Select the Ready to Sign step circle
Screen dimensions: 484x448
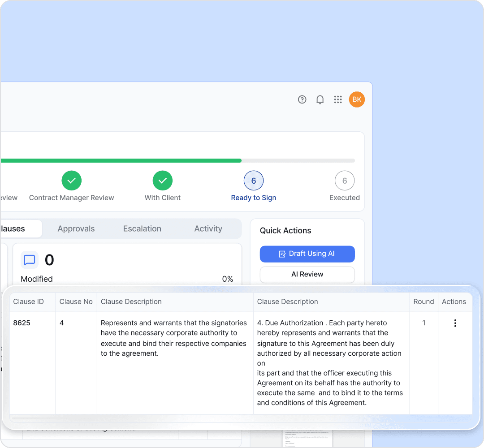tap(254, 181)
